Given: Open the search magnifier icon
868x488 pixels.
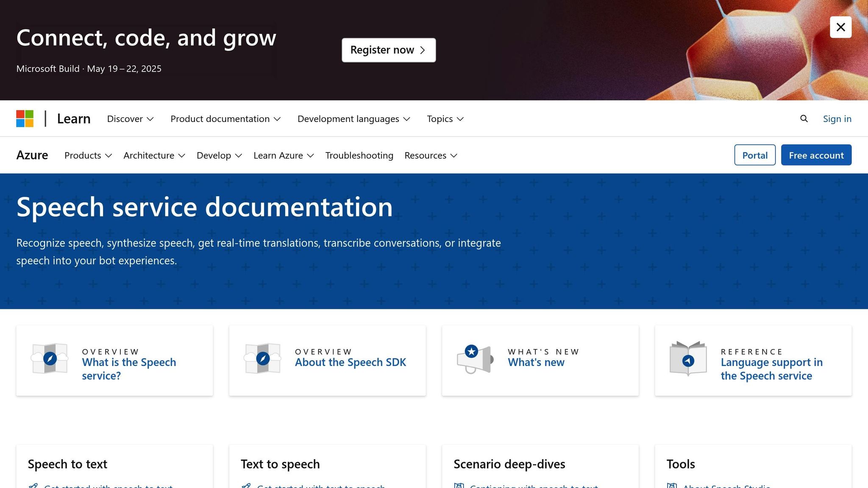Looking at the screenshot, I should pyautogui.click(x=804, y=119).
